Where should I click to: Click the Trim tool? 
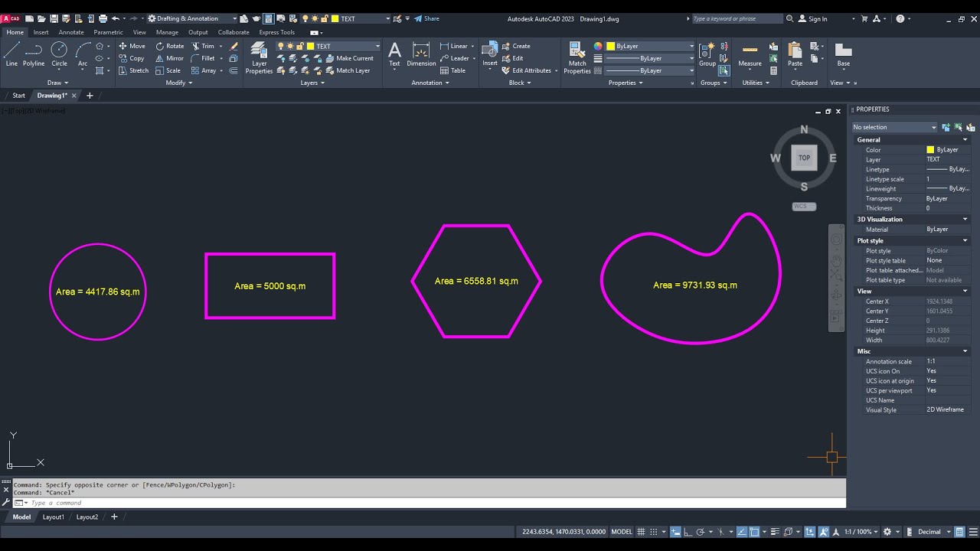pyautogui.click(x=203, y=46)
